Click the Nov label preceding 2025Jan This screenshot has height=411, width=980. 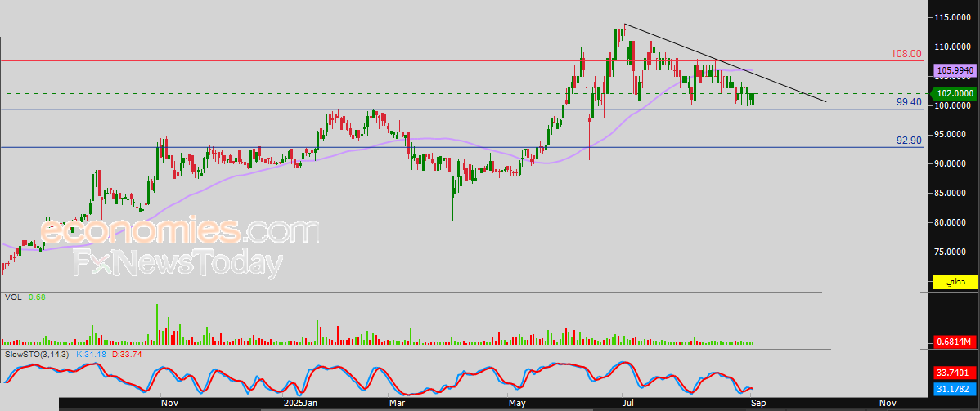(x=169, y=404)
